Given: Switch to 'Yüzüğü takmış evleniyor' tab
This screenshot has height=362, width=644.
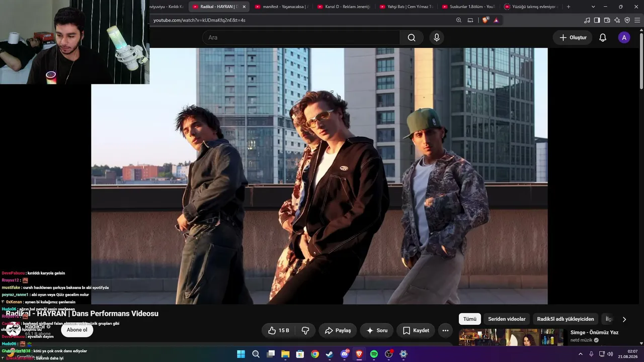Looking at the screenshot, I should tap(531, 7).
